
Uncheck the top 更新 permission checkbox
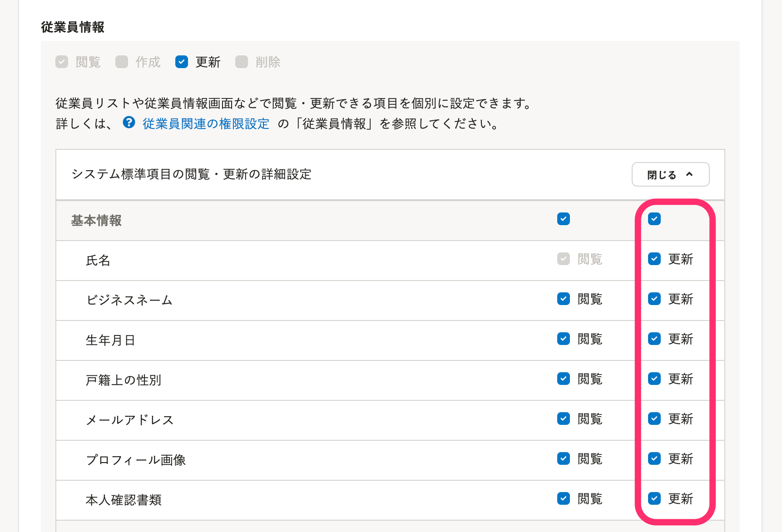(x=182, y=62)
